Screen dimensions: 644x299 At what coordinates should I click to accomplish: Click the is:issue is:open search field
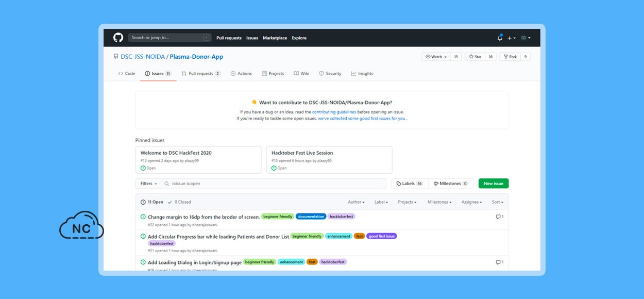pyautogui.click(x=274, y=184)
